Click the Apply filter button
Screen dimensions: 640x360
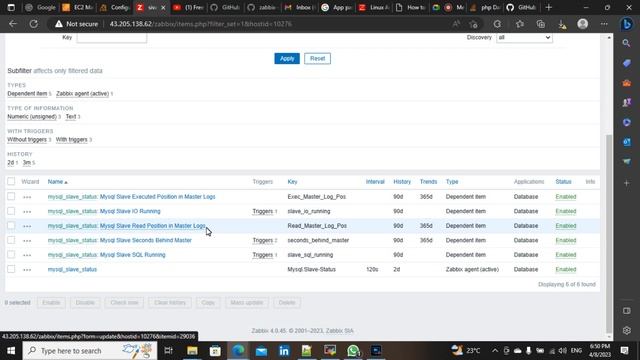click(x=287, y=58)
